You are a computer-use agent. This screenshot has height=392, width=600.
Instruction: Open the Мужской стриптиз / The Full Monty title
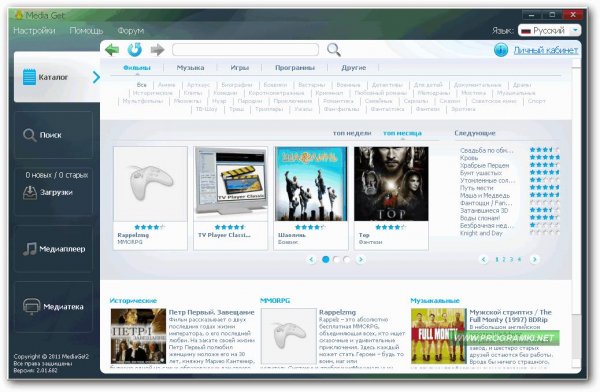click(x=510, y=316)
